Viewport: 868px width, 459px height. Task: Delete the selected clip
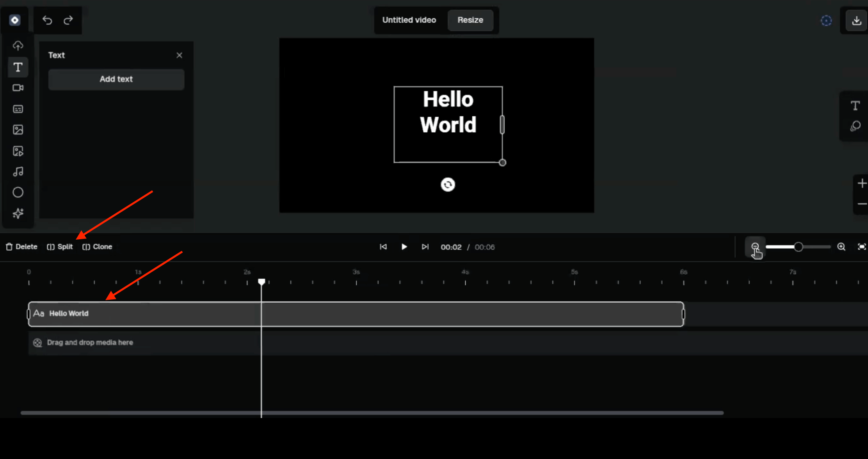pyautogui.click(x=21, y=247)
